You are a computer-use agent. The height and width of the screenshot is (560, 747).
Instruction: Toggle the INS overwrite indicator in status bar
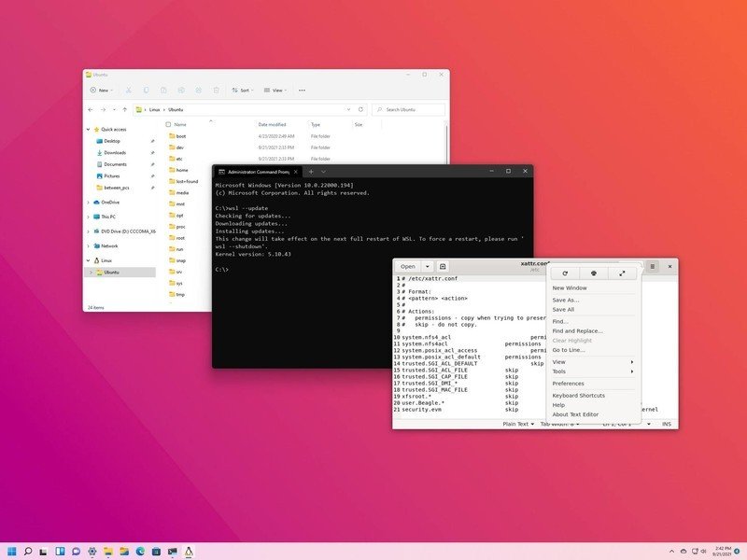point(667,424)
